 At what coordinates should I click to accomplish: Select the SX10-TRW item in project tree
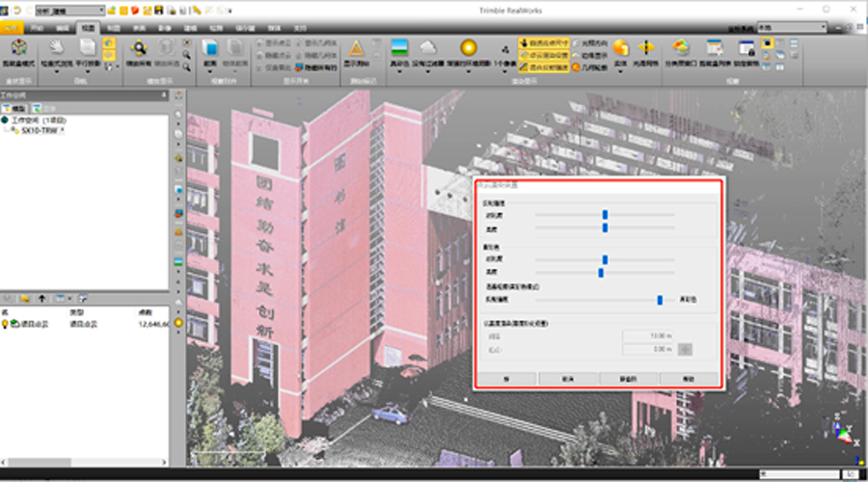[x=39, y=129]
